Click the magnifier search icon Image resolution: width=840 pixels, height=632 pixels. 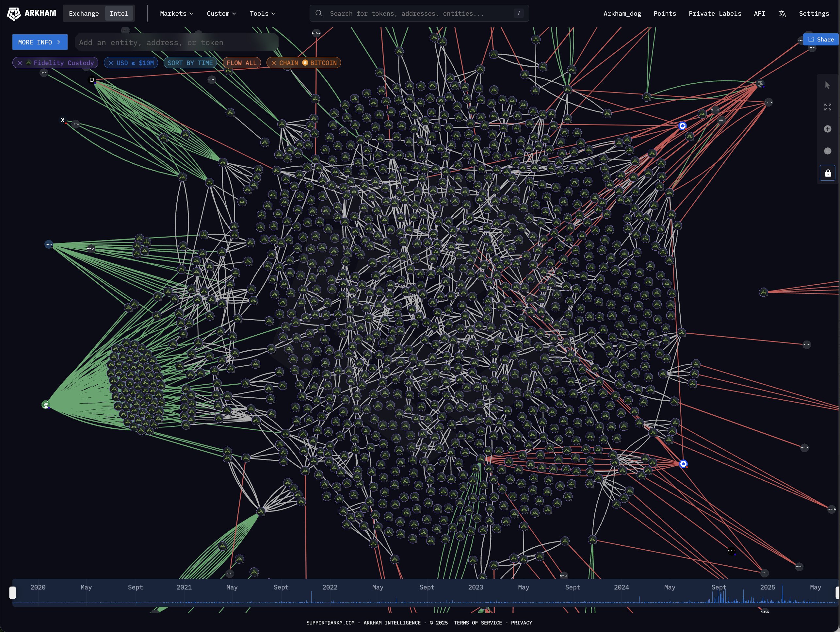tap(319, 13)
